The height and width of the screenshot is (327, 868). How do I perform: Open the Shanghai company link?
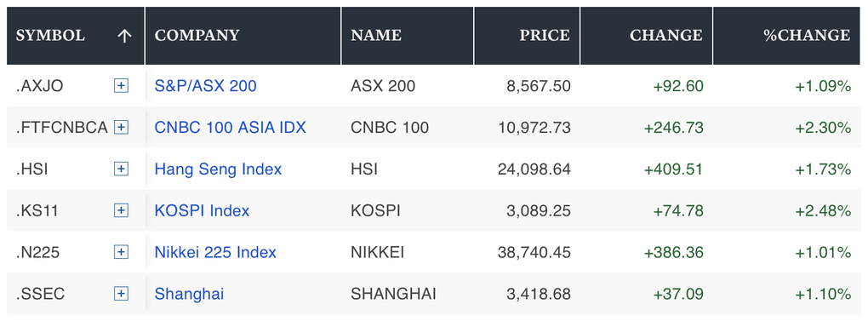pos(189,294)
